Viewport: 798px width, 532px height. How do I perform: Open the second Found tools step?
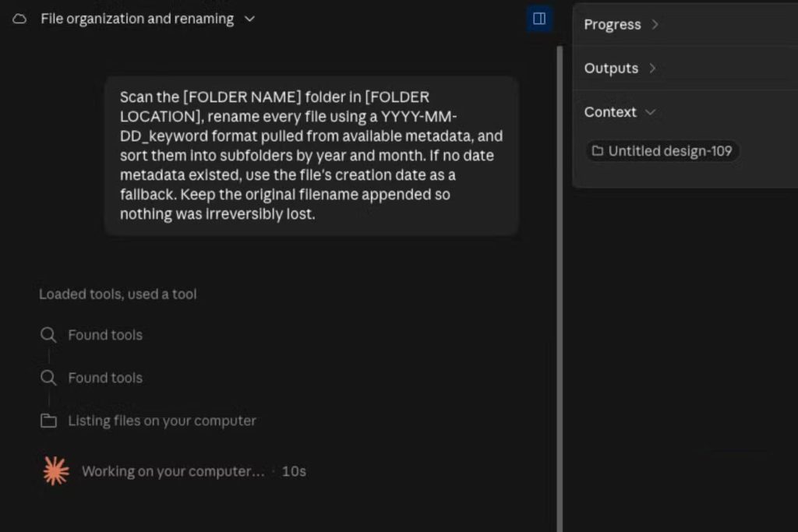click(105, 378)
